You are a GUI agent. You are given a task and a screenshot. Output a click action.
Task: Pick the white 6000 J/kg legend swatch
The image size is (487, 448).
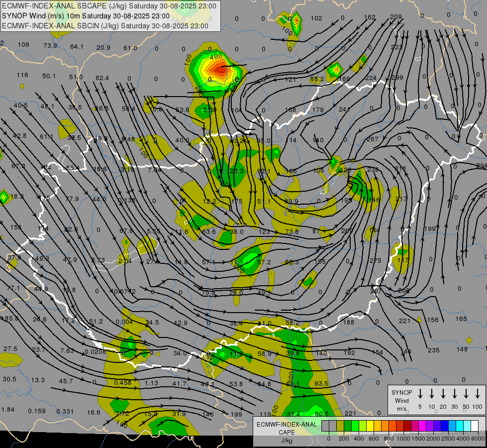click(474, 426)
